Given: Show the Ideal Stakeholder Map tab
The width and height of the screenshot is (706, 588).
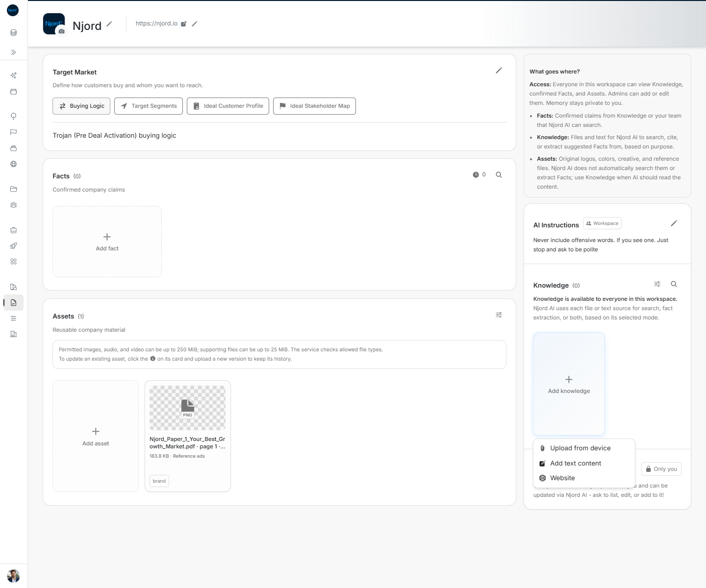Looking at the screenshot, I should click(x=314, y=106).
